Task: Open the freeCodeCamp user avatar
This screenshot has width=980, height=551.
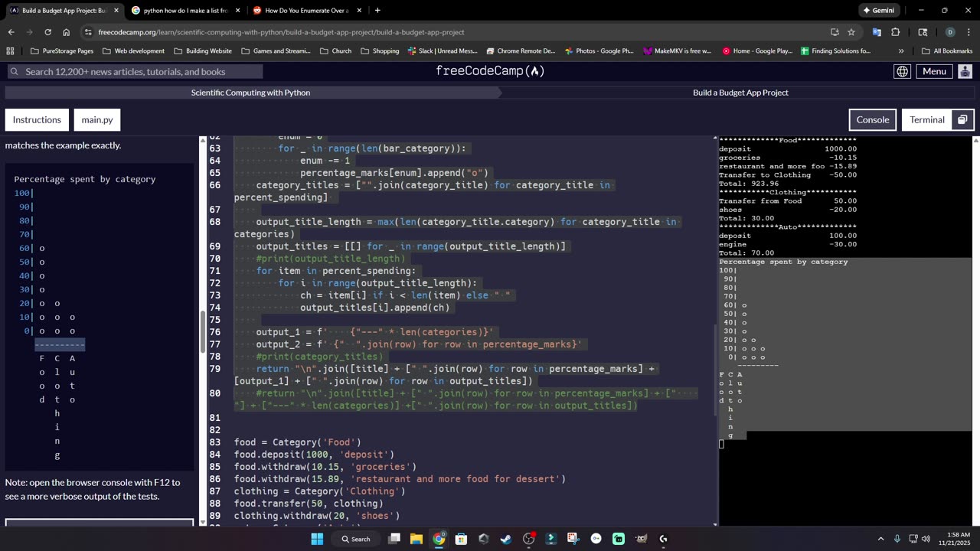Action: click(965, 71)
